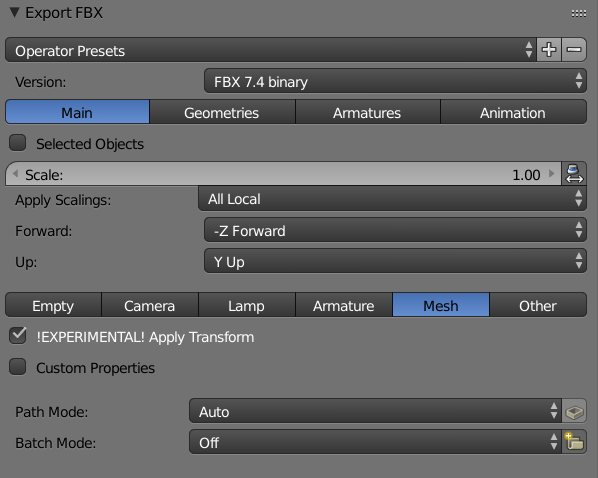Open the -Z Forward axis dropdown
This screenshot has width=598, height=478.
[395, 230]
